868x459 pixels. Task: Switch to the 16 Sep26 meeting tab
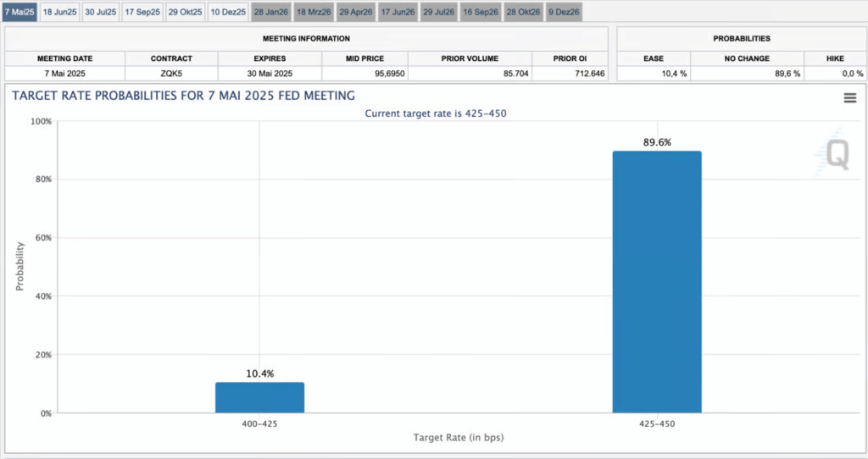click(x=481, y=12)
